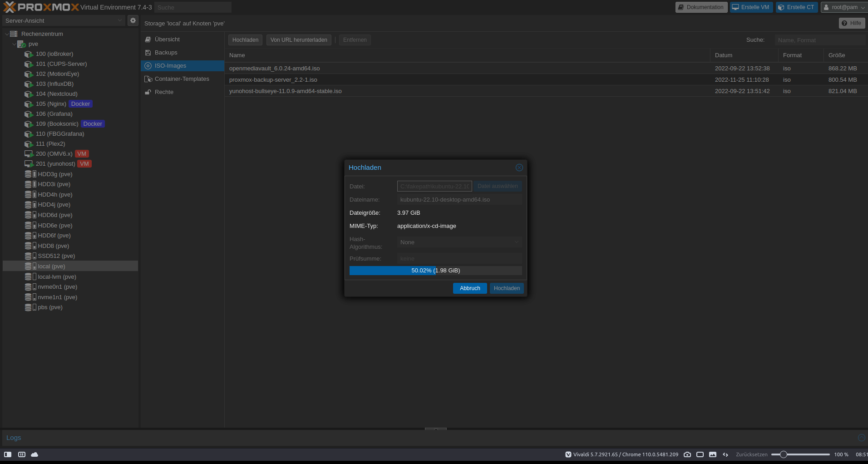
Task: Sort by Datum column header
Action: 745,55
